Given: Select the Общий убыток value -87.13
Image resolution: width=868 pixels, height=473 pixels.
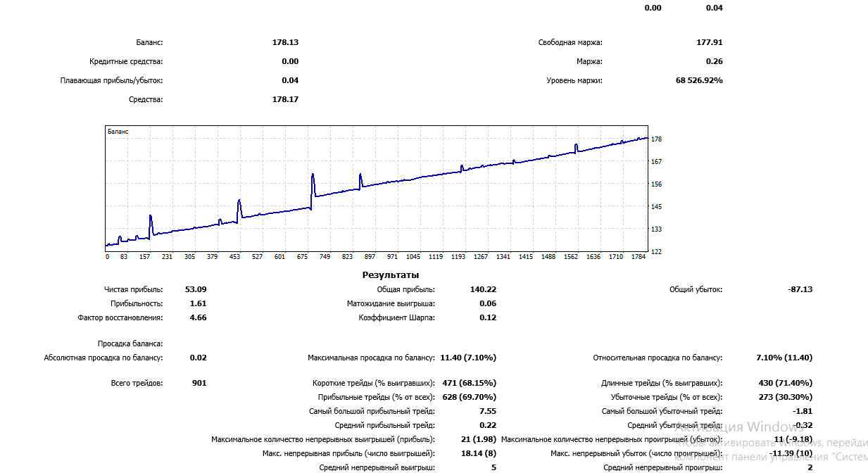Looking at the screenshot, I should (800, 289).
